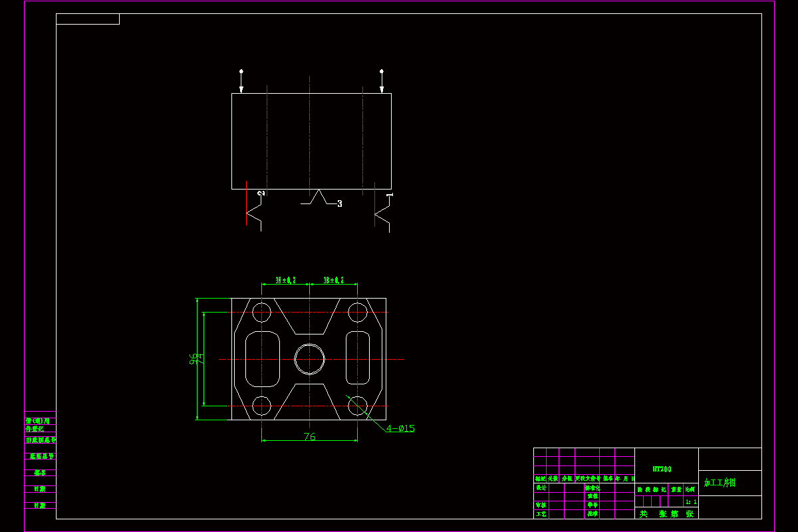Pick the red horizontal centerline through the bore
The image size is (798, 532).
(x=311, y=359)
